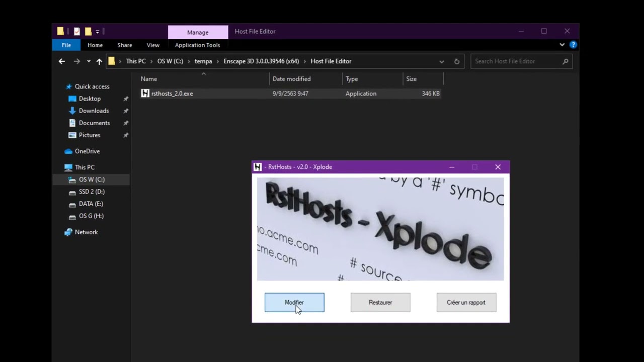Click the pin icon beside Documents

[x=126, y=123]
